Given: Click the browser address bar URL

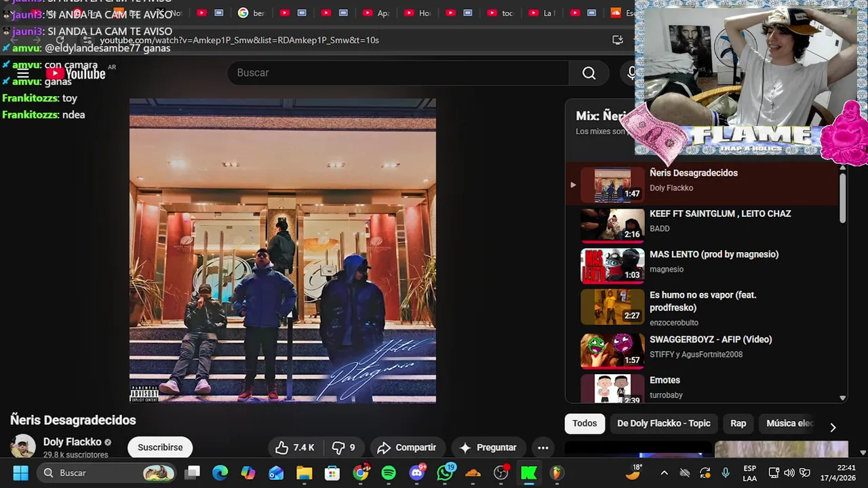Looking at the screenshot, I should [x=239, y=40].
